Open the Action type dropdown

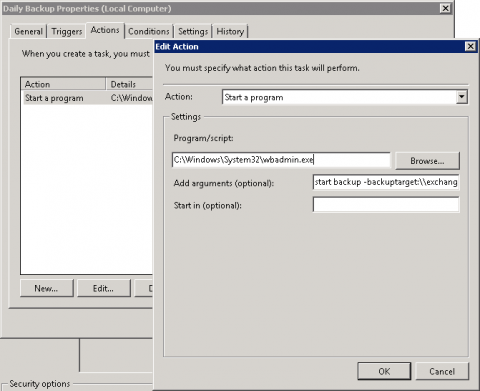pyautogui.click(x=461, y=97)
